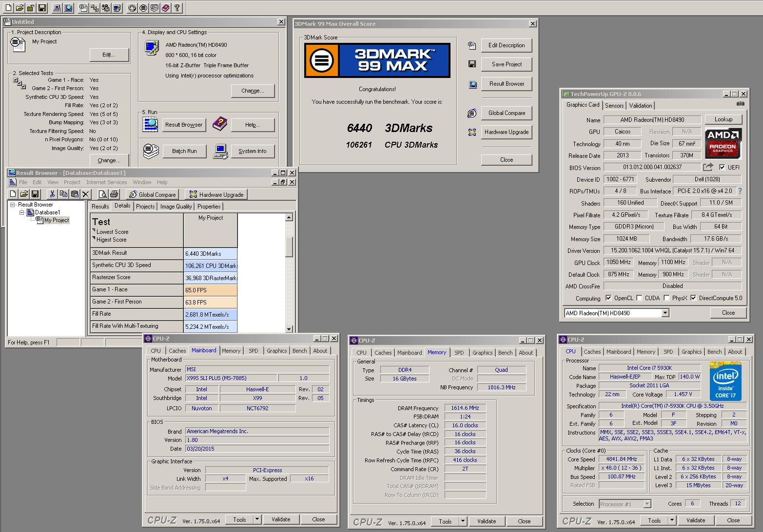763x532 pixels.
Task: Open the Tools dropdown arrow in the CPU-Z Mainboard window
Action: tap(257, 519)
